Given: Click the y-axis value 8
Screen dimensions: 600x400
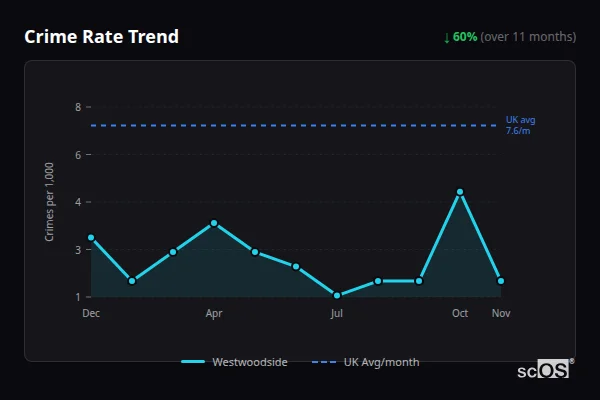Looking at the screenshot, I should point(78,107).
